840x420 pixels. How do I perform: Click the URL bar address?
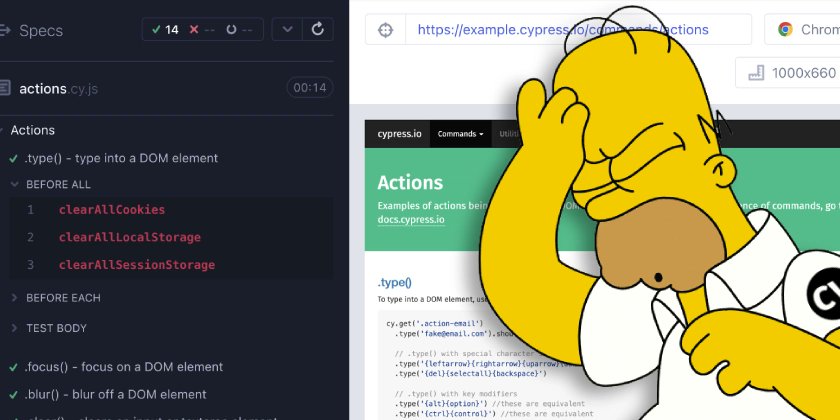(x=562, y=29)
